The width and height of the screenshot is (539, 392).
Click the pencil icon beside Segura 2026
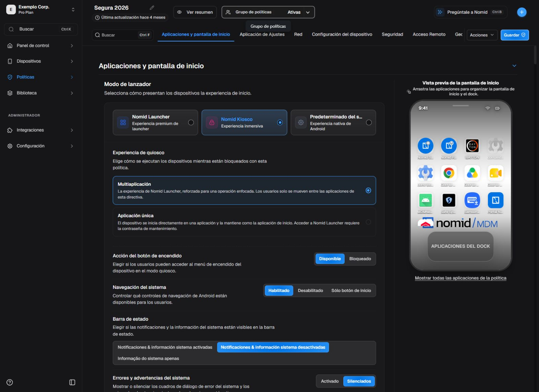[152, 8]
